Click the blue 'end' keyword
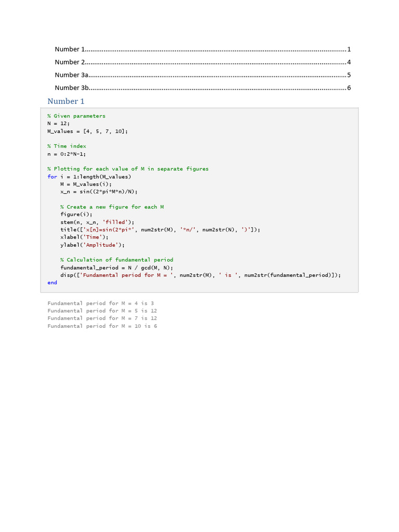 pos(52,283)
